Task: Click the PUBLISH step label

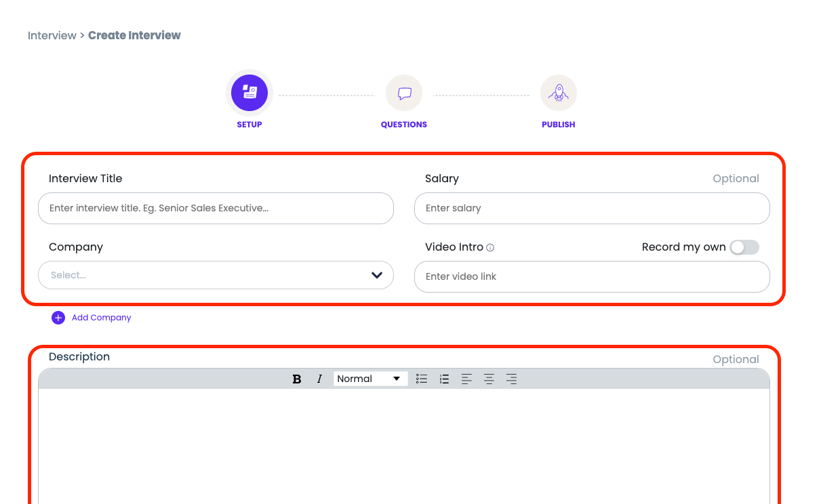Action: (x=559, y=125)
